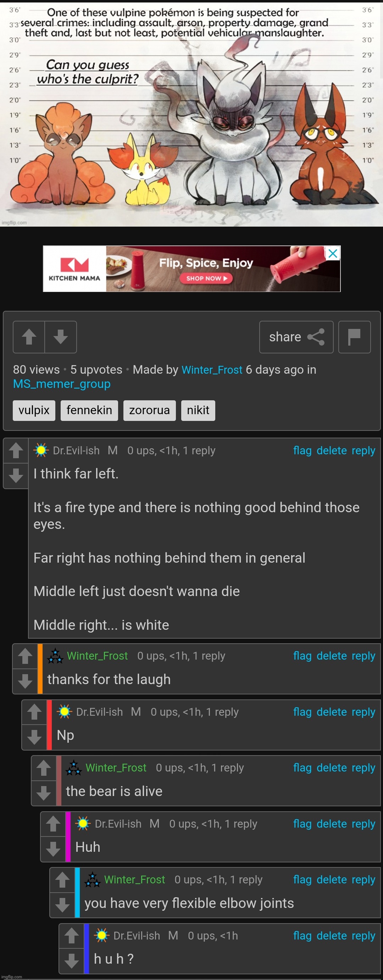Upvote the meme with the main up arrow

pyautogui.click(x=29, y=337)
